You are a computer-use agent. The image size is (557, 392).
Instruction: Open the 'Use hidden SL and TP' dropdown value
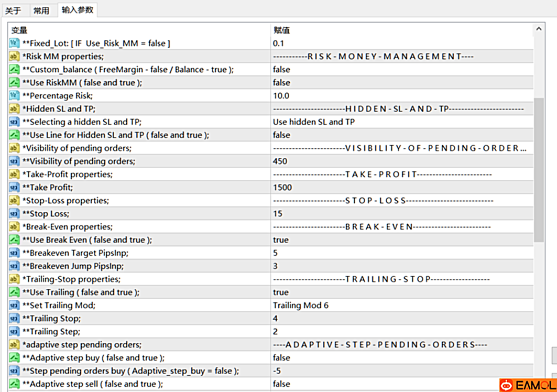pos(313,122)
